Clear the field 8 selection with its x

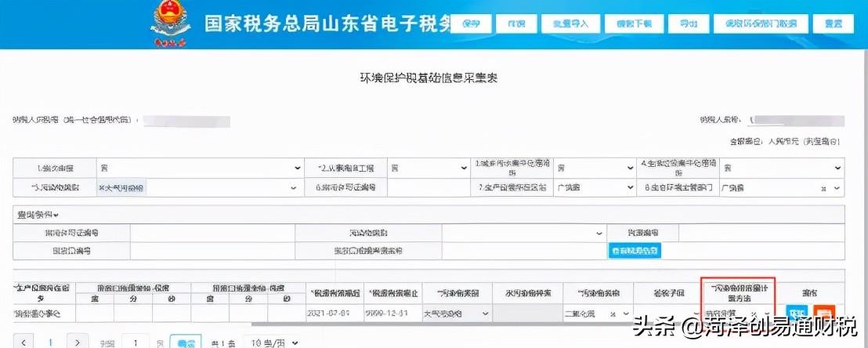click(x=823, y=188)
